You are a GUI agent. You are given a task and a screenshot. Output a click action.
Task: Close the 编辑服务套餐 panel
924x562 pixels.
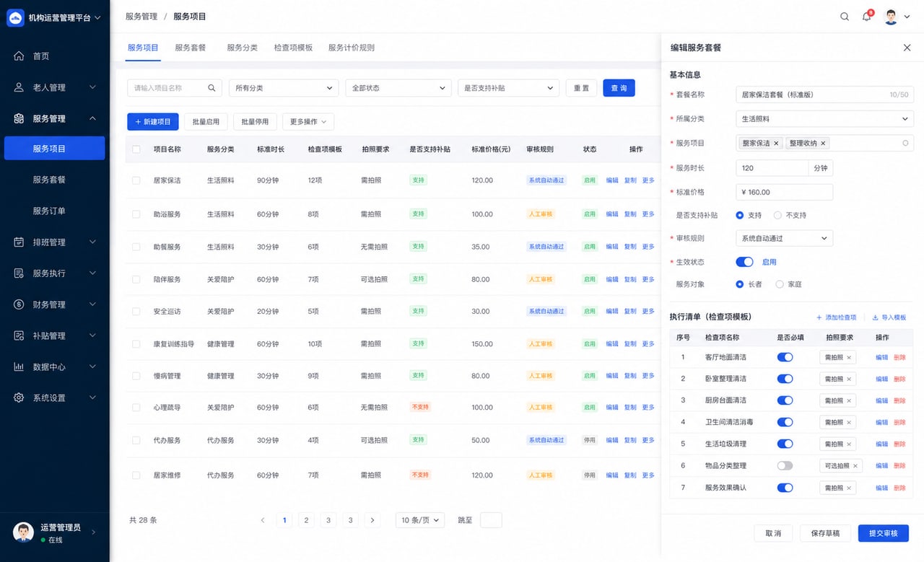click(907, 48)
